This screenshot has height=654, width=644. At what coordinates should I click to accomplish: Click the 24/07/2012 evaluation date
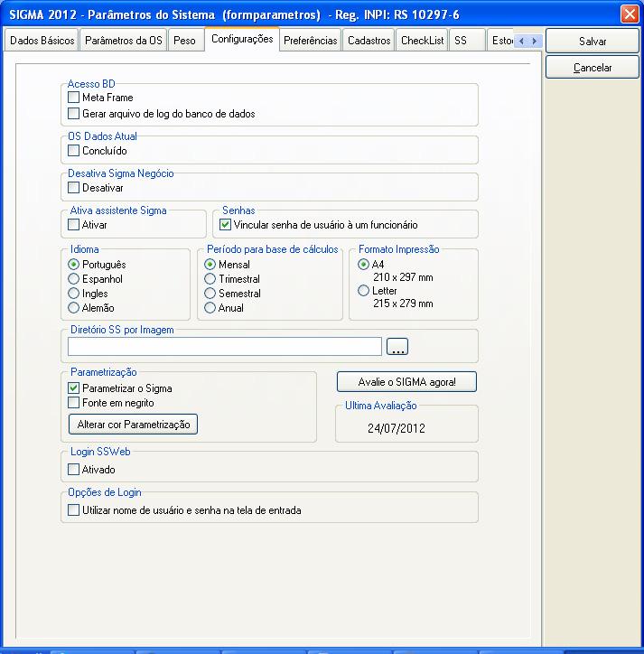(x=397, y=428)
